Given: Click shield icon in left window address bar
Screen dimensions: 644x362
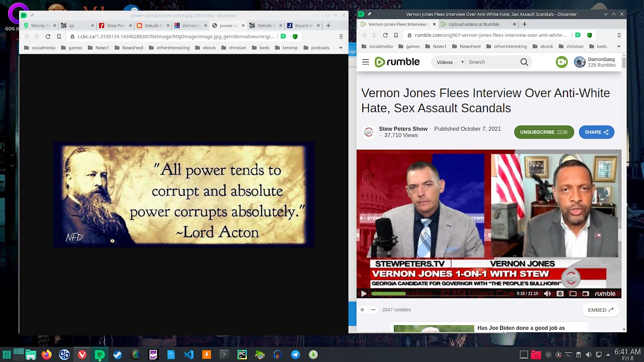Looking at the screenshot, I should pyautogui.click(x=295, y=36).
